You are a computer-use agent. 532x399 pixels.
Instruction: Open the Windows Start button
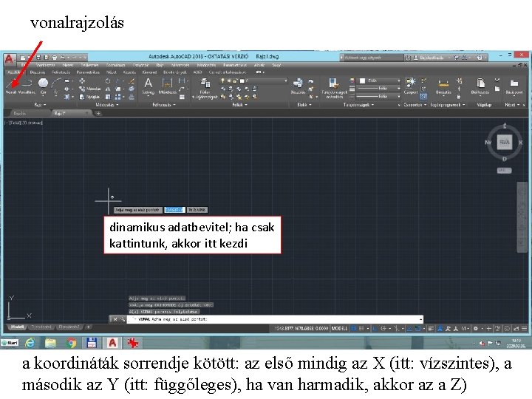(10, 343)
